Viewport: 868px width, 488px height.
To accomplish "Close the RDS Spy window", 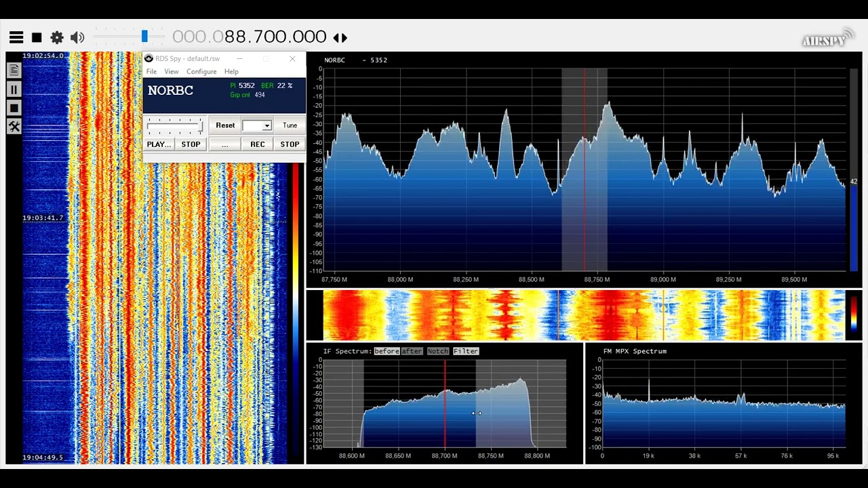I will point(292,59).
